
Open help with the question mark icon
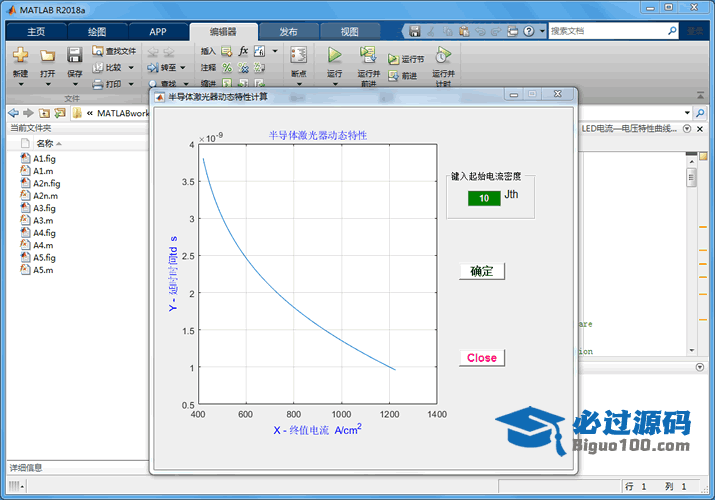point(528,31)
